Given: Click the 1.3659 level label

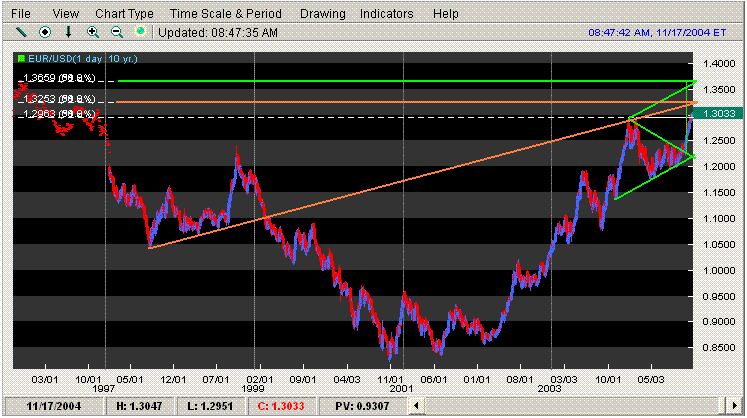Looking at the screenshot, I should coord(59,78).
